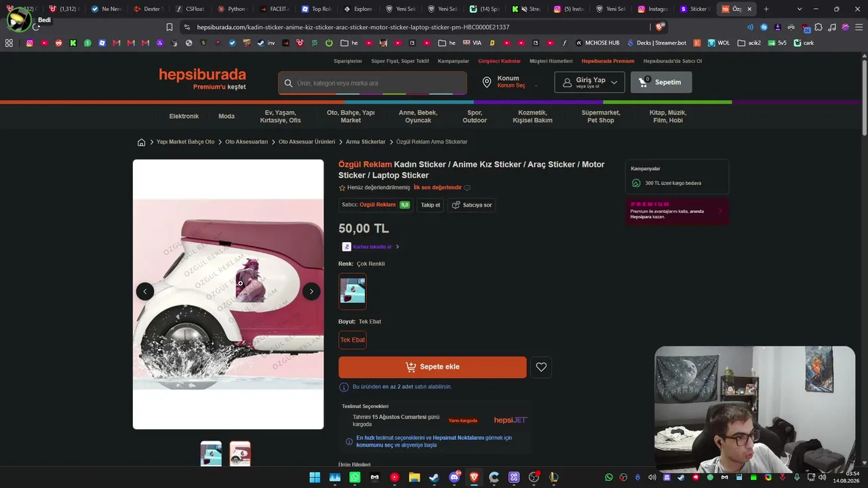Go to Oto Aksesuarları breadcrumb
Viewport: 868px width, 488px height.
[x=246, y=142]
